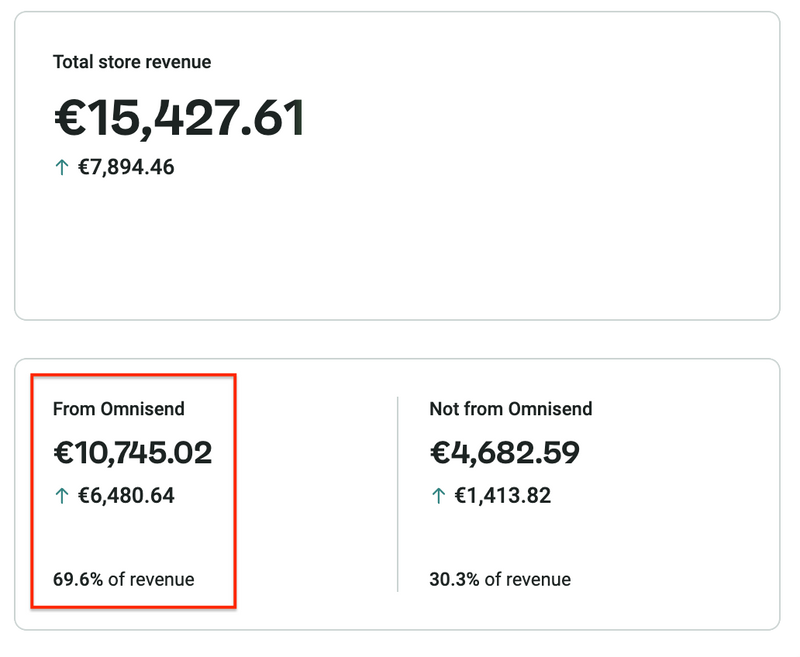This screenshot has height=657, width=800.
Task: Click the €15,427.61 total revenue amount
Action: (x=178, y=119)
